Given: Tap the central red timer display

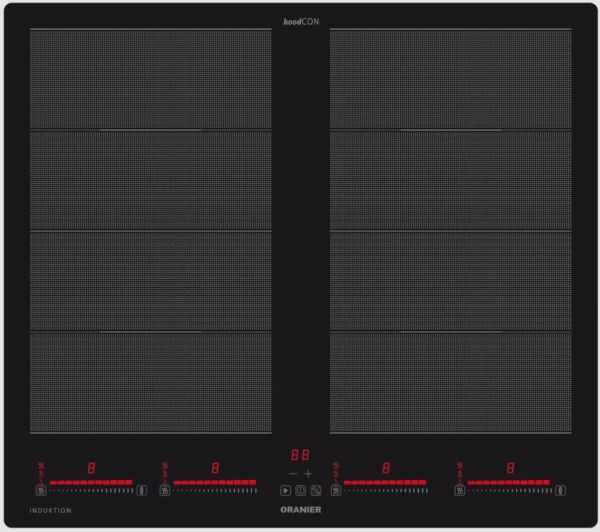Looking at the screenshot, I should tap(300, 454).
